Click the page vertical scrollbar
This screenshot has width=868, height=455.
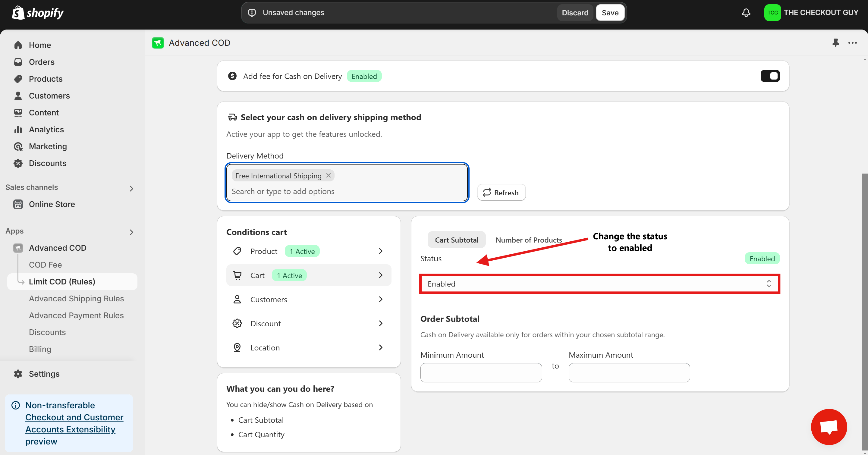click(x=865, y=312)
